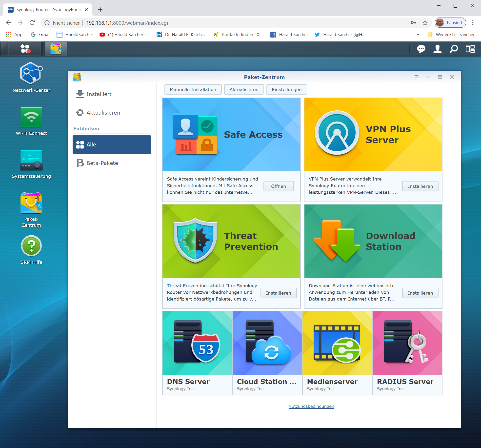Click the Manuelle Installation button
This screenshot has width=481, height=448.
[x=193, y=89]
